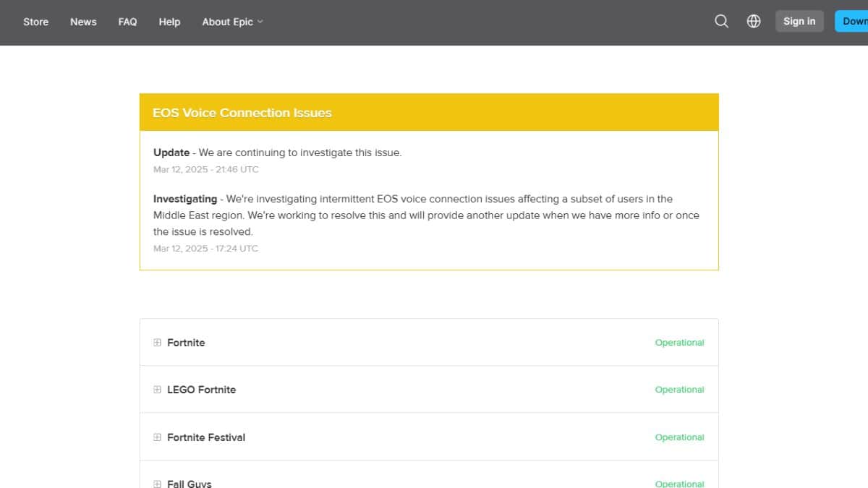
Task: Go to the Store menu item
Action: (x=35, y=22)
